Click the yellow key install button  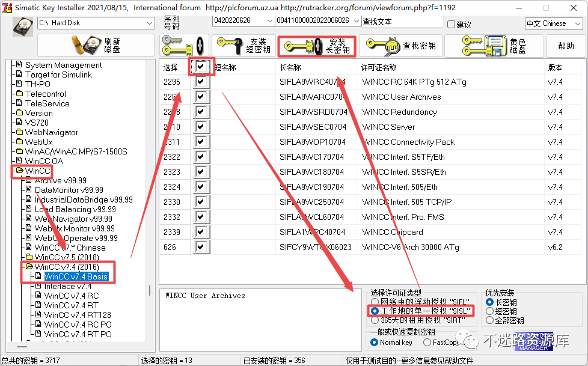pos(184,46)
